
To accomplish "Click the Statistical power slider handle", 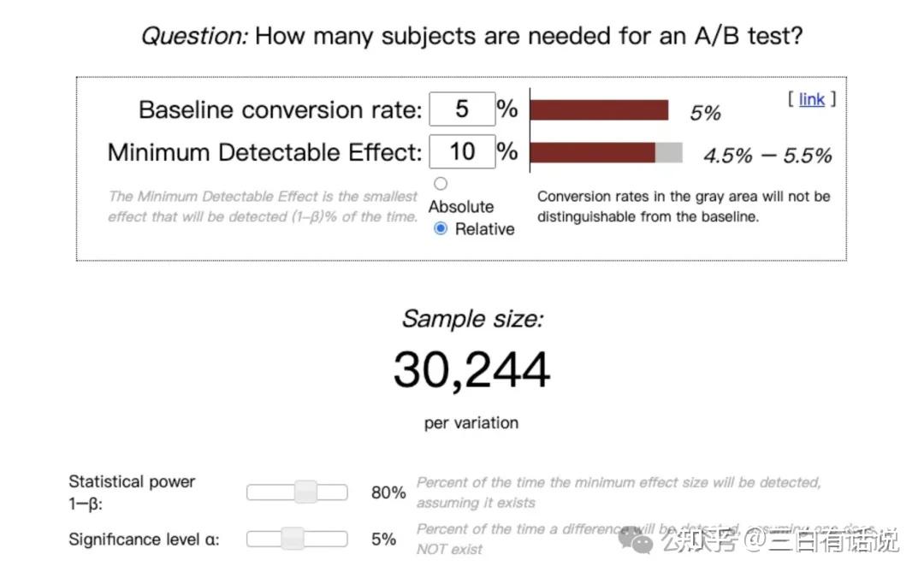I will [305, 492].
